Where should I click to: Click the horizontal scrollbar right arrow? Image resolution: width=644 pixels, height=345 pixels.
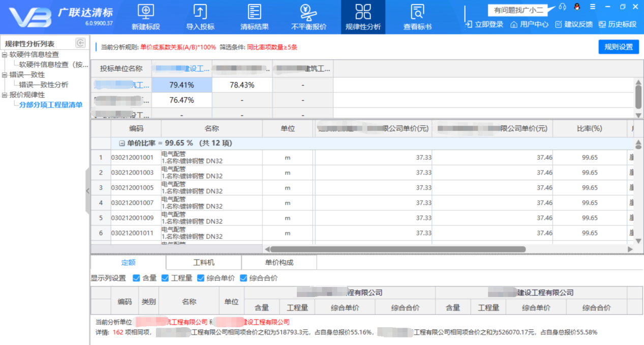pos(630,249)
